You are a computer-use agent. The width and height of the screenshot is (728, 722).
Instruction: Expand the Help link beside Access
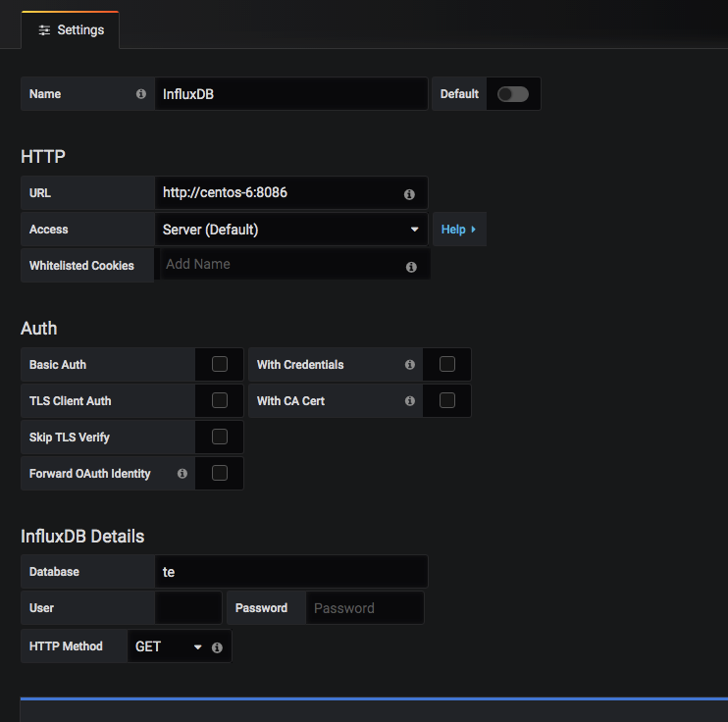point(459,230)
